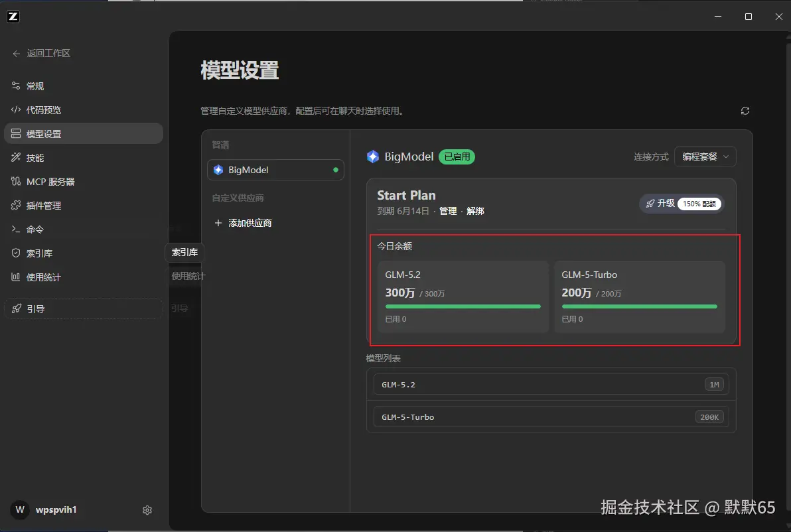
Task: Refresh the model provider list
Action: tap(745, 111)
